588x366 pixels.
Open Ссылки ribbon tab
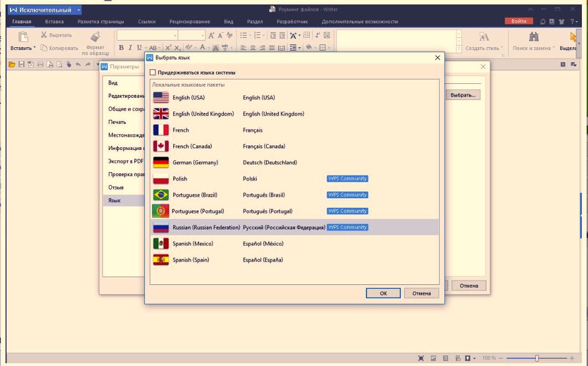147,22
